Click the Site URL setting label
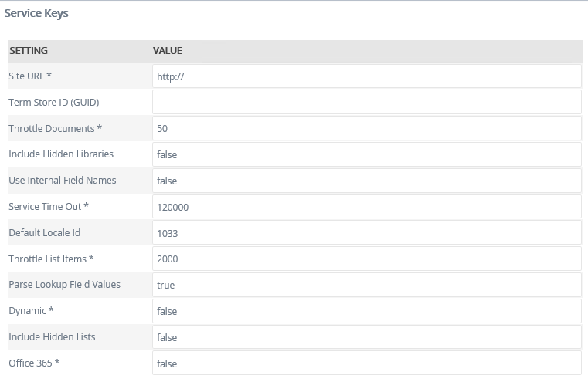The image size is (588, 382). tap(29, 76)
